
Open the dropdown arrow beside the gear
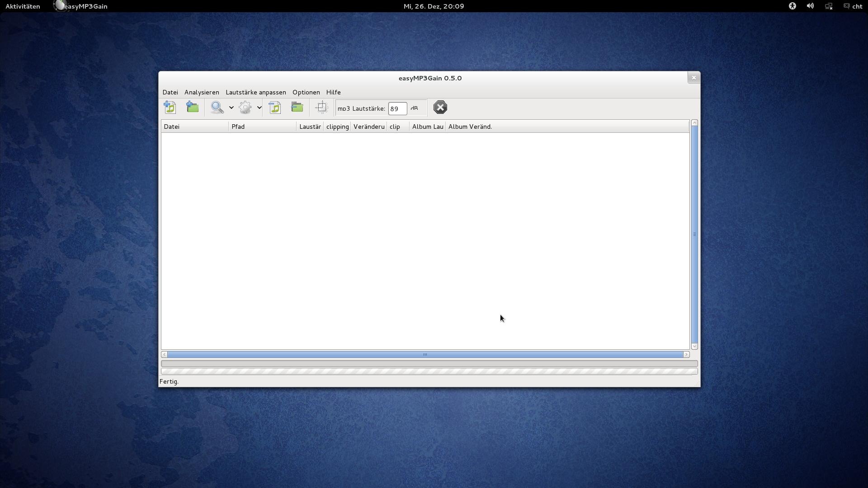[x=259, y=108]
